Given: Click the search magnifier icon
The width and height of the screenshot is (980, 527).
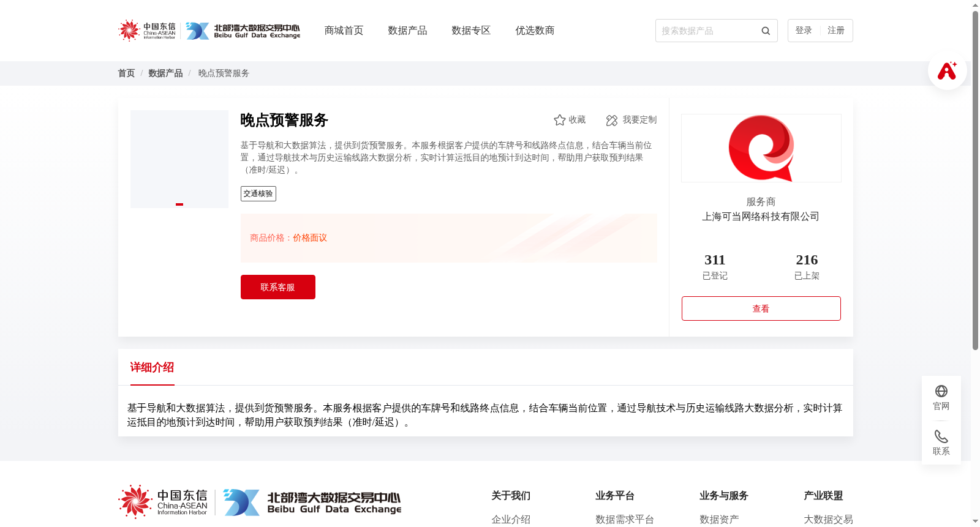Looking at the screenshot, I should coord(765,31).
